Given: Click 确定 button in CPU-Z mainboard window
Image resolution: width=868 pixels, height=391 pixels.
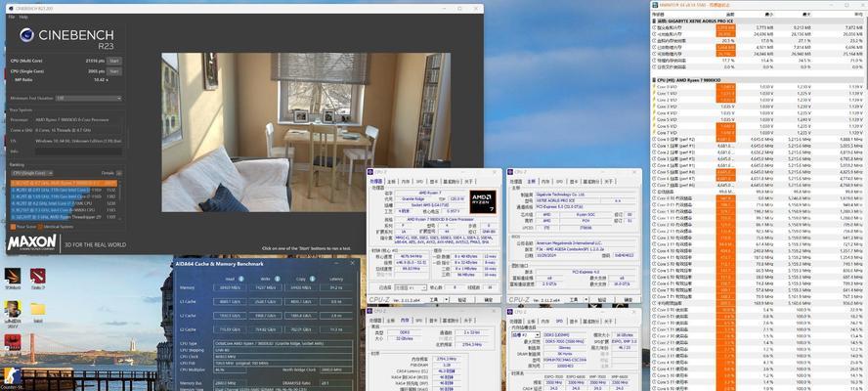Looking at the screenshot, I should (628, 300).
